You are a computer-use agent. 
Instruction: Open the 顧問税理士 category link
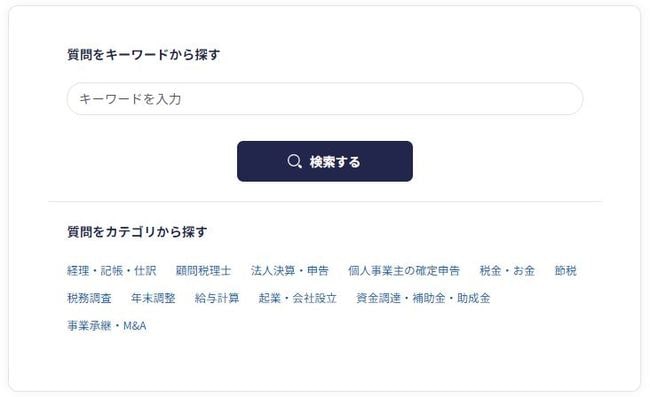203,271
